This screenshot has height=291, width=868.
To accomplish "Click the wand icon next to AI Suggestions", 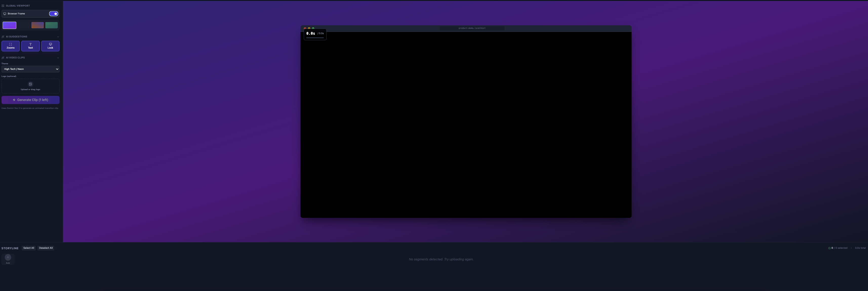I will (3, 36).
